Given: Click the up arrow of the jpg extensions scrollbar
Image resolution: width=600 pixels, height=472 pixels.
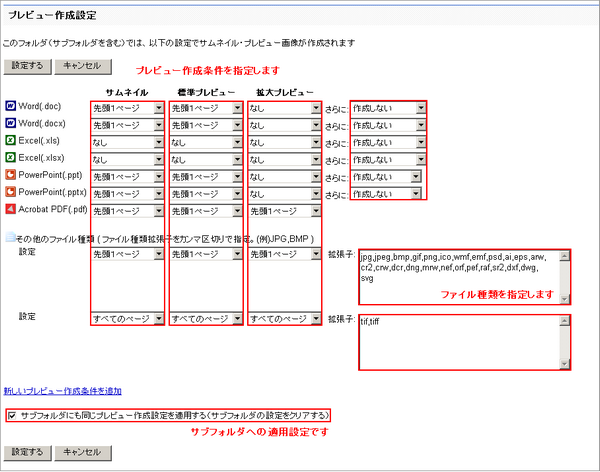Looking at the screenshot, I should 564,256.
